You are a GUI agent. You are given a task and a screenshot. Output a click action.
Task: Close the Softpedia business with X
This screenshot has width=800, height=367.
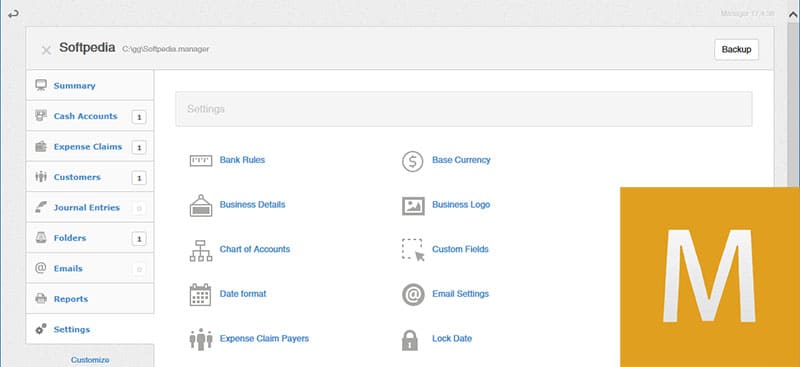(x=46, y=50)
